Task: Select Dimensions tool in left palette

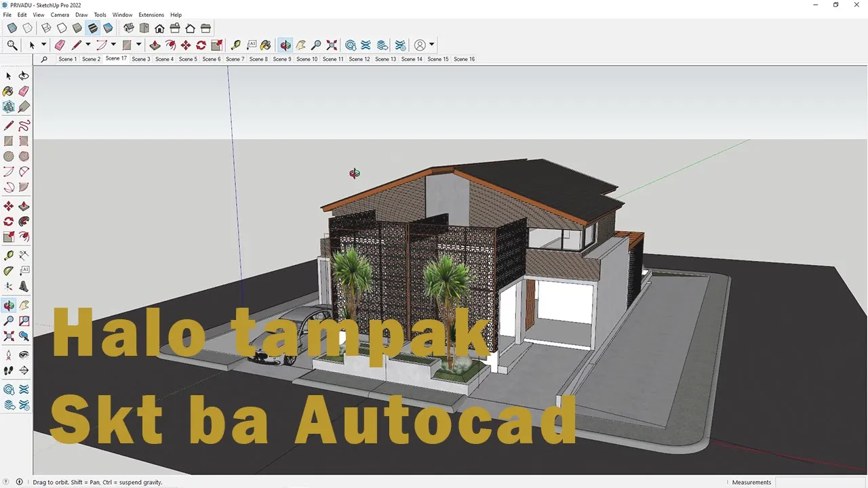Action: click(x=24, y=256)
